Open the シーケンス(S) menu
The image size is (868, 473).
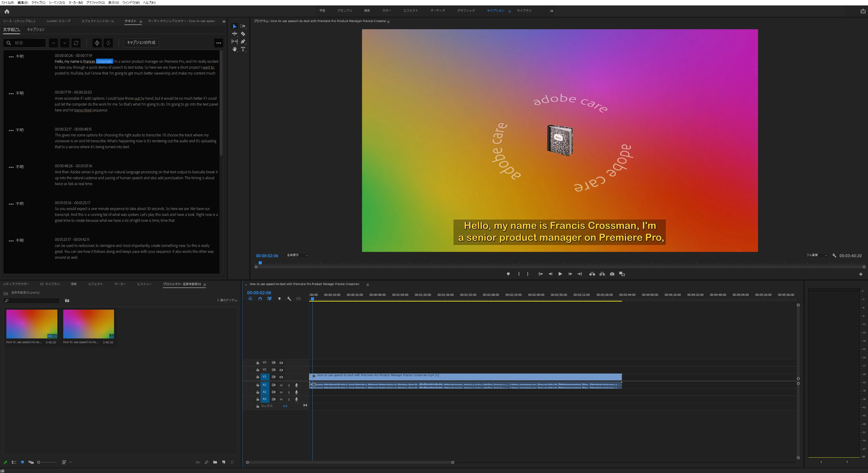click(57, 3)
